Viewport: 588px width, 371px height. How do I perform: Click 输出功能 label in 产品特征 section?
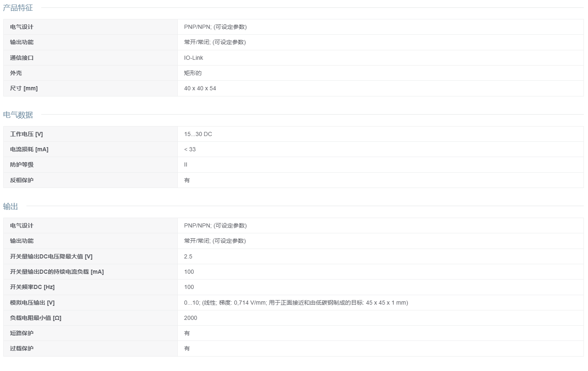(22, 42)
